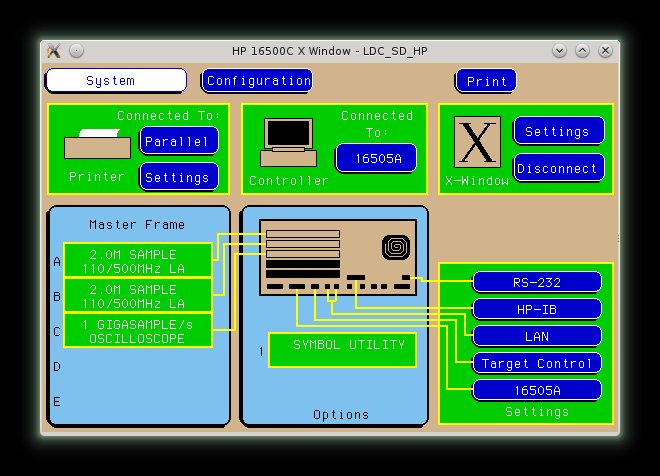Open slot A 2.0M Sample LA module
Image resolution: width=660 pixels, height=476 pixels.
point(138,260)
